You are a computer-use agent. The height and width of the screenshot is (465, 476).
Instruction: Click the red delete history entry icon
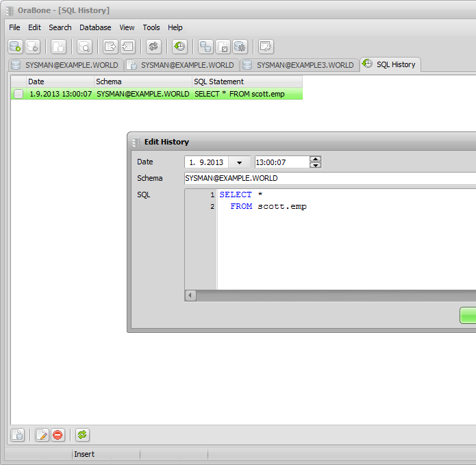[x=58, y=435]
